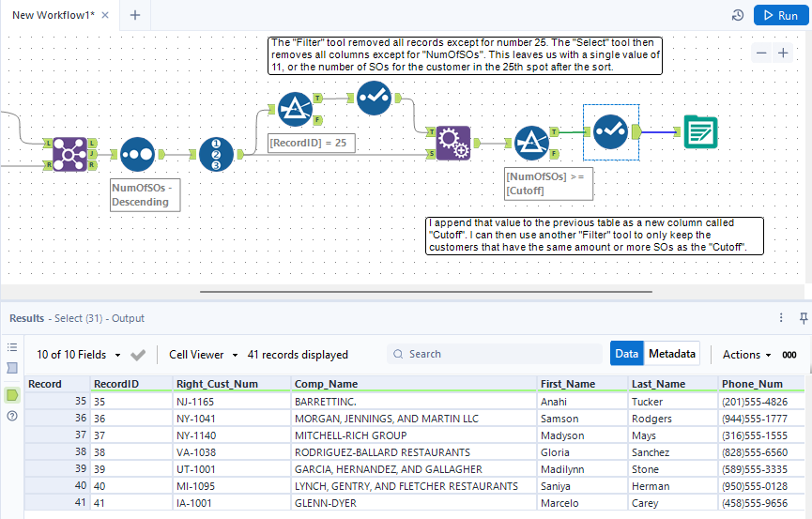Open the workflow history icon
Image resolution: width=812 pixels, height=519 pixels.
(x=738, y=15)
